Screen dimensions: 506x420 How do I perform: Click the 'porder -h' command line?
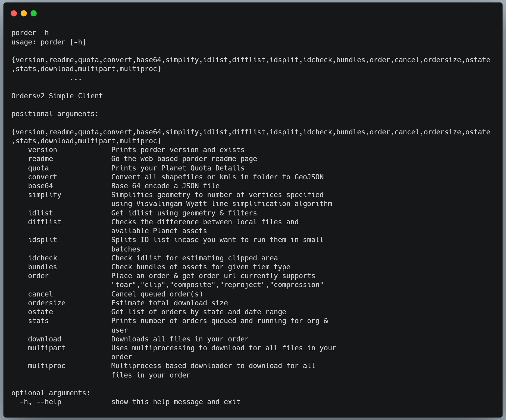(x=30, y=33)
